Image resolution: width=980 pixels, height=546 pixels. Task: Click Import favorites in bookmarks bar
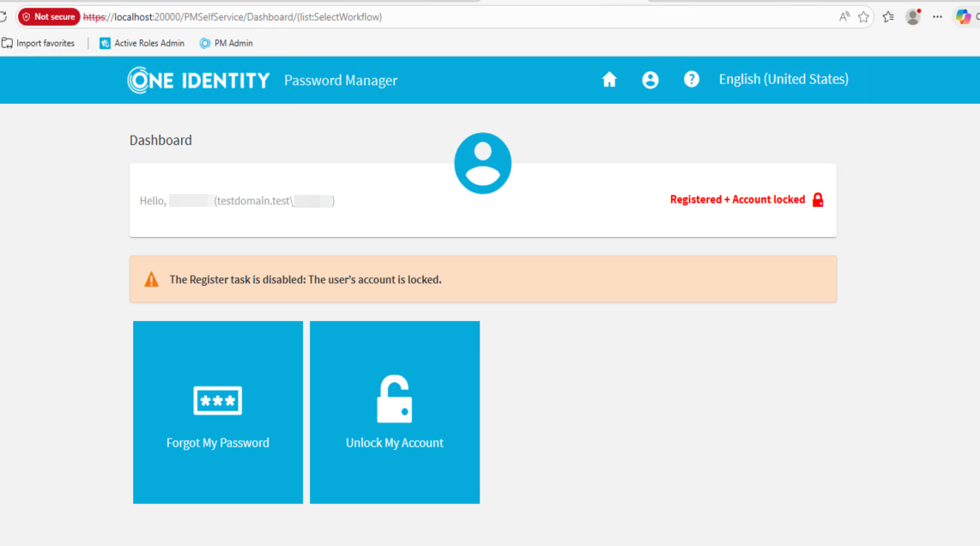pos(38,43)
